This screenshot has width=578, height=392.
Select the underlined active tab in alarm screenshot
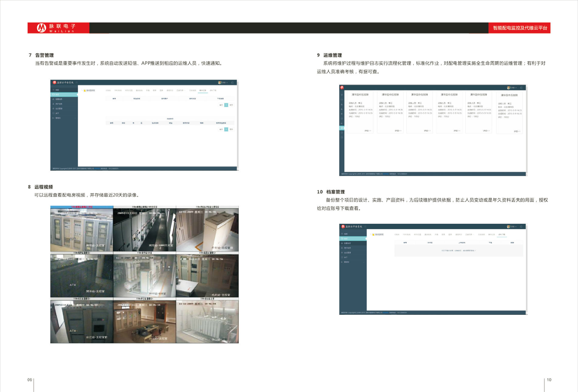203,91
